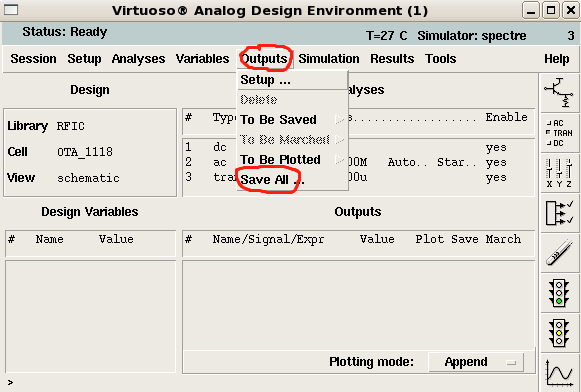Click March column header in Outputs
581x392 pixels.
point(503,239)
